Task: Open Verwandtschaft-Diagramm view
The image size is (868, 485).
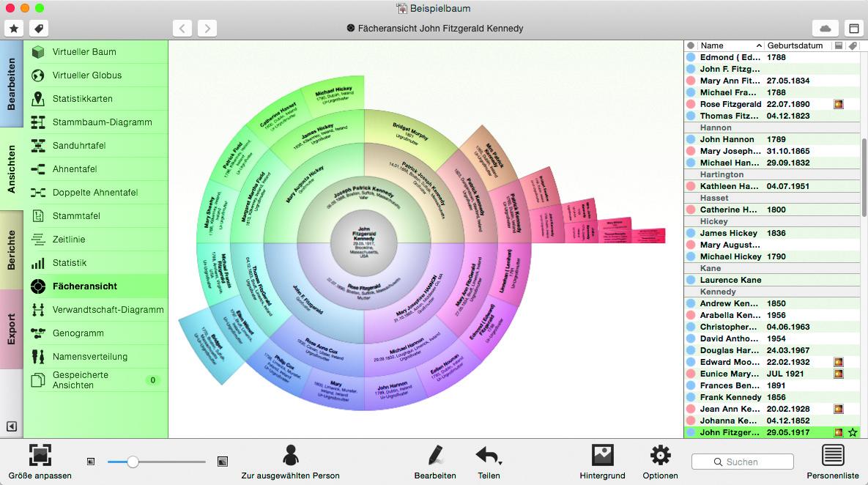Action: pyautogui.click(x=96, y=309)
